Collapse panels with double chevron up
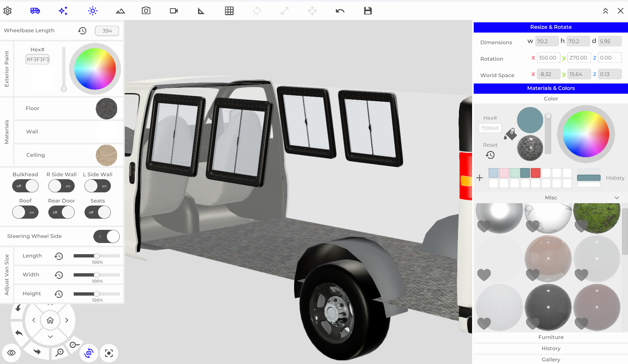 [606, 11]
